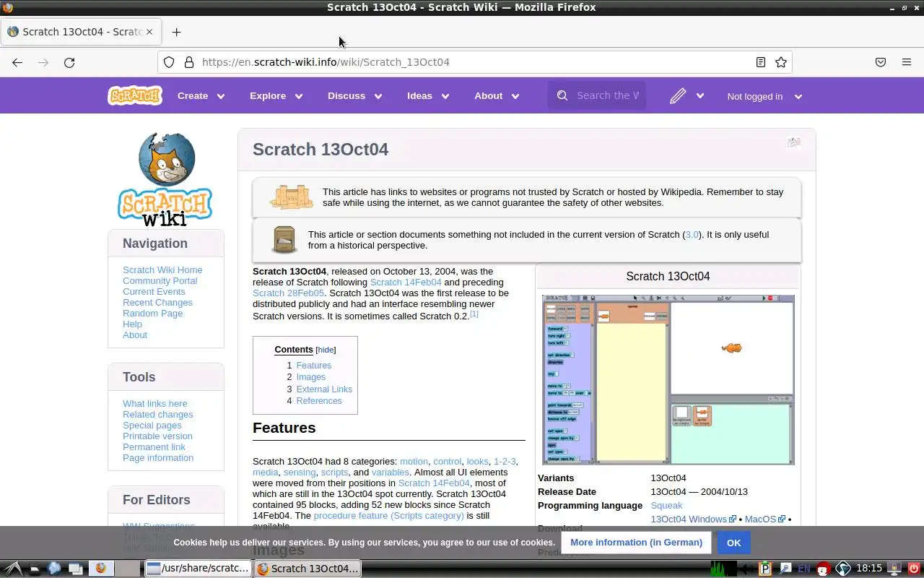Open Community Portal link
The height and width of the screenshot is (578, 924).
click(x=160, y=280)
